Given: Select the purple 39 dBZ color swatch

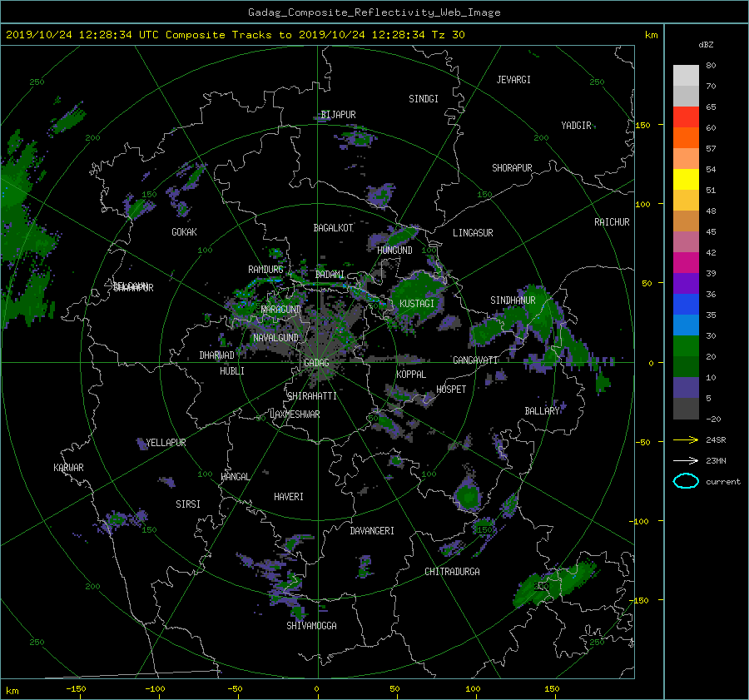Looking at the screenshot, I should [686, 283].
